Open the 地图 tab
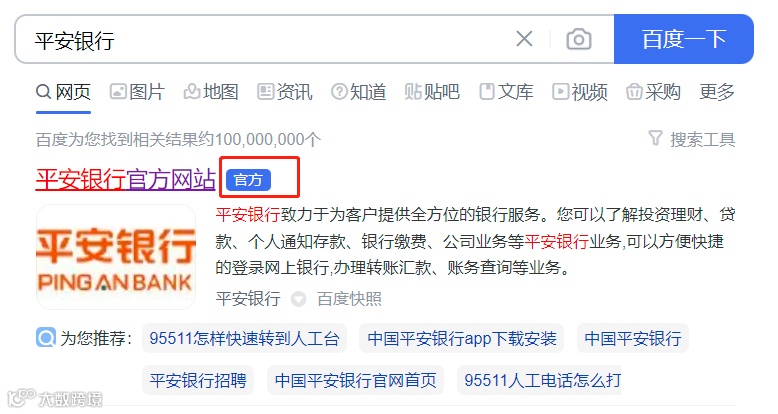 211,92
